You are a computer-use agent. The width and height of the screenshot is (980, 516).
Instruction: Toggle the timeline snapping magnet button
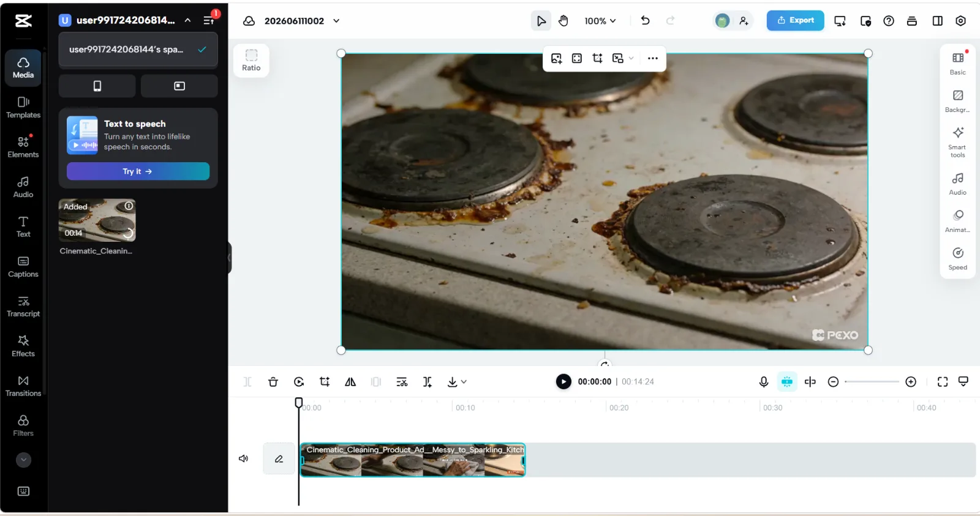pyautogui.click(x=787, y=382)
